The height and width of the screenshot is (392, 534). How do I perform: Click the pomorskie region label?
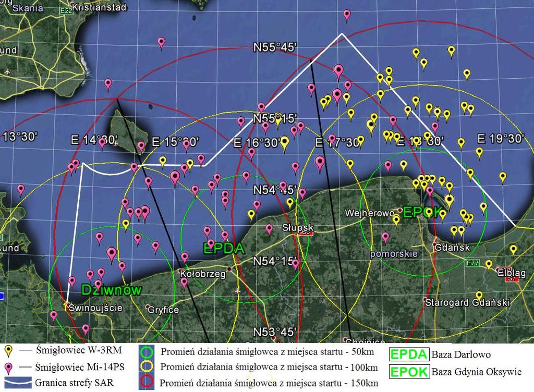(x=394, y=254)
